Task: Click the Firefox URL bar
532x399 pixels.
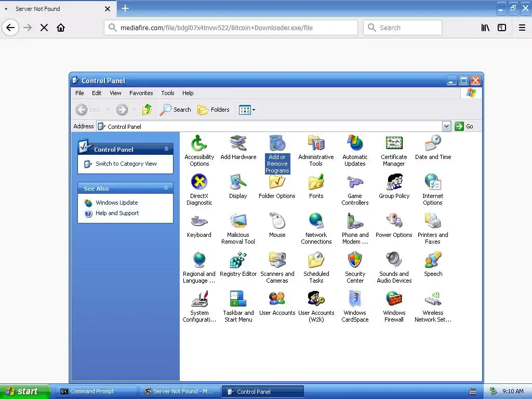Action: coord(231,28)
